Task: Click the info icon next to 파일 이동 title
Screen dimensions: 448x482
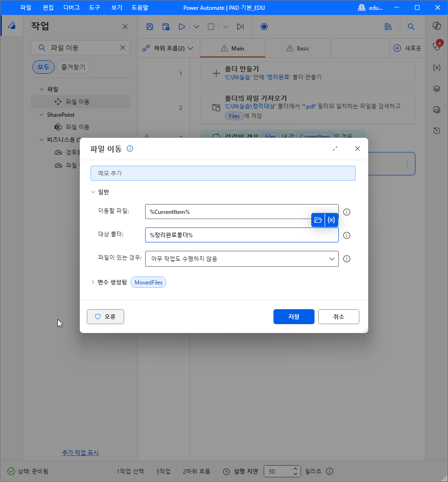Action: point(130,149)
